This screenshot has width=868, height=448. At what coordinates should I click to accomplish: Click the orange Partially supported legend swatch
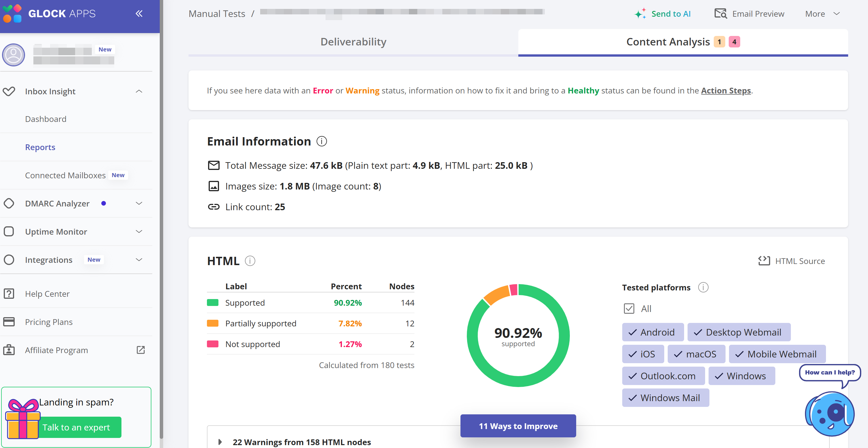coord(213,323)
